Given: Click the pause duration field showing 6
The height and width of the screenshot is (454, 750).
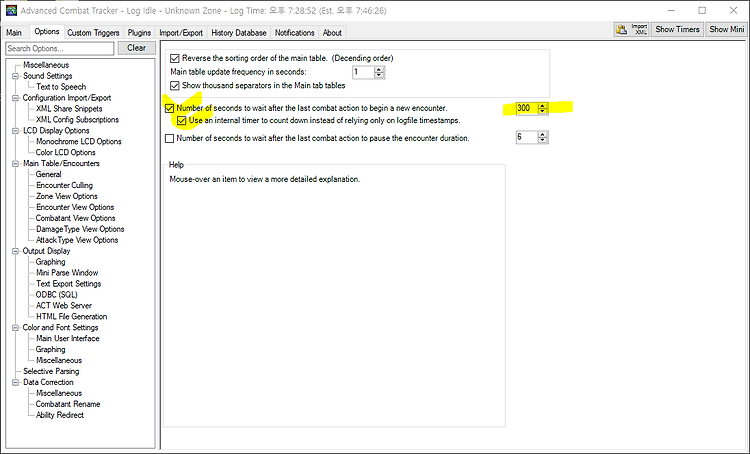Looking at the screenshot, I should [x=527, y=137].
